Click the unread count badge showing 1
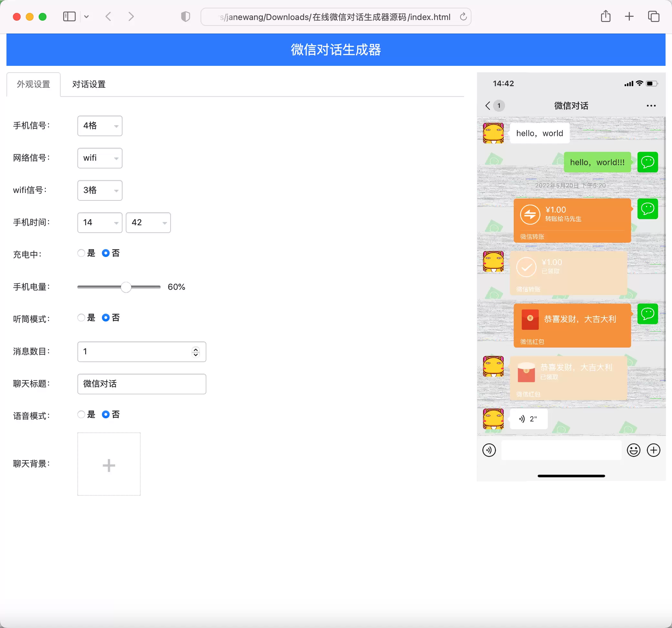672x628 pixels. point(499,106)
